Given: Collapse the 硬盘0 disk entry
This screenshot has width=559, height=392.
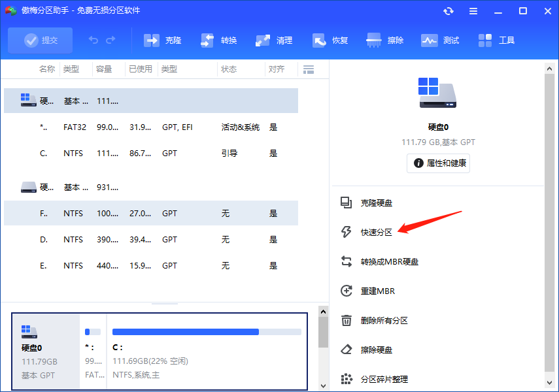Looking at the screenshot, I should (27, 100).
